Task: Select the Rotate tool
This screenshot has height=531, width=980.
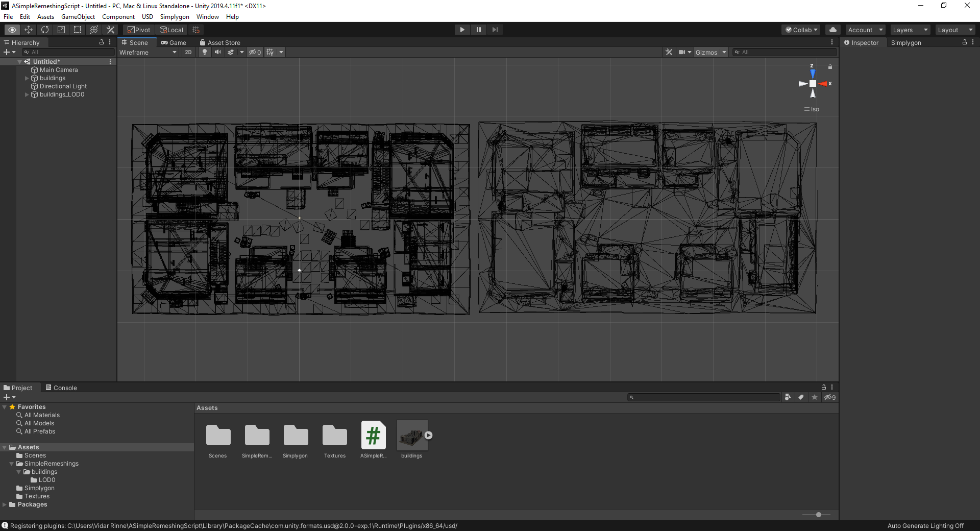Action: tap(45, 30)
